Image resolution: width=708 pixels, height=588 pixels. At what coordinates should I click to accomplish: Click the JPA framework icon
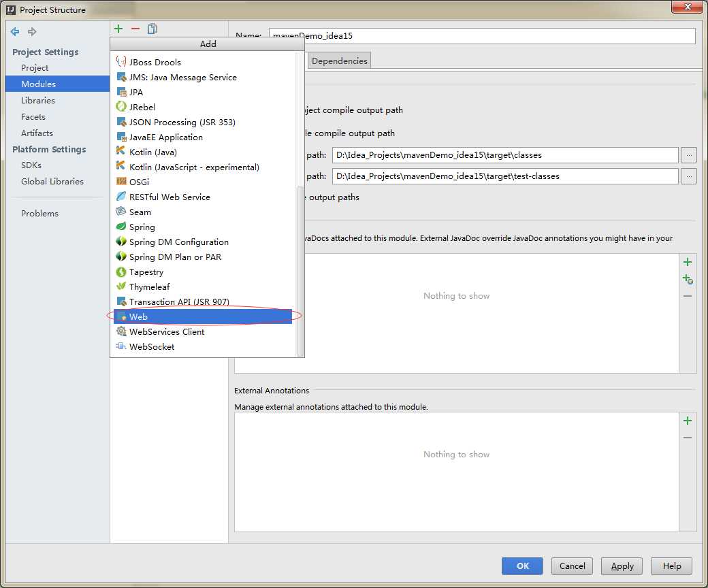tap(121, 92)
